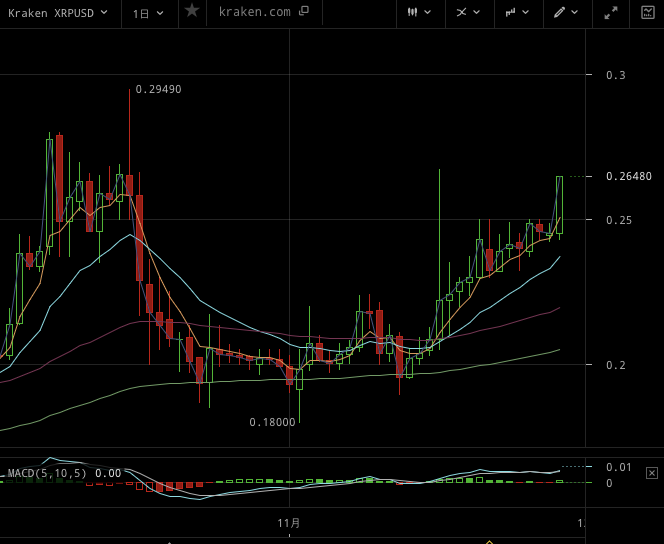Open the bar chart studies dropdown
664x544 pixels.
(x=517, y=12)
